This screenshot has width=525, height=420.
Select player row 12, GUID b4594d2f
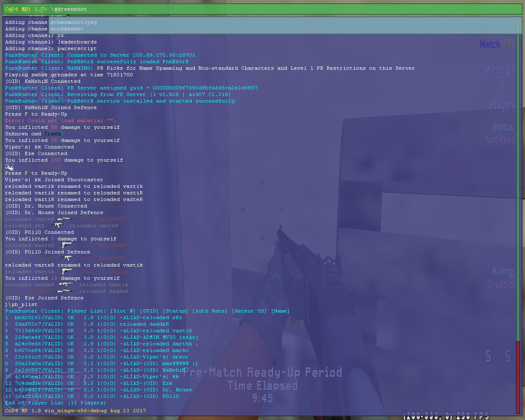tap(98, 390)
